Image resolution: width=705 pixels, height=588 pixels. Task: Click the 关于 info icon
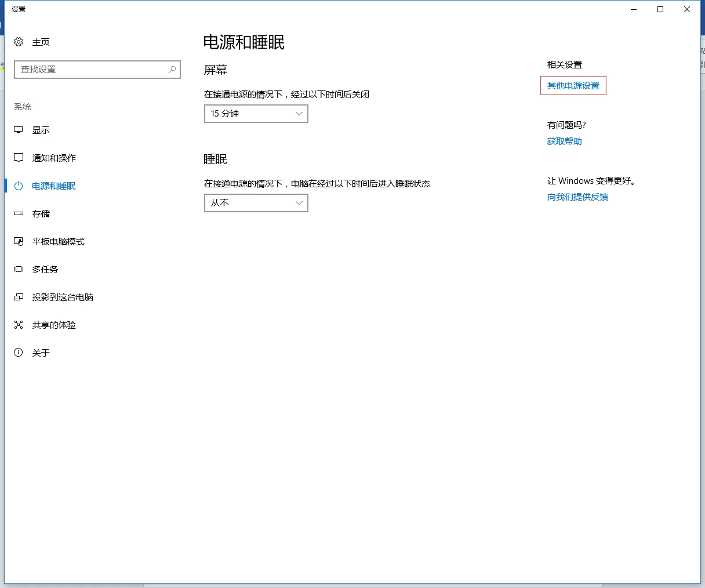(18, 353)
